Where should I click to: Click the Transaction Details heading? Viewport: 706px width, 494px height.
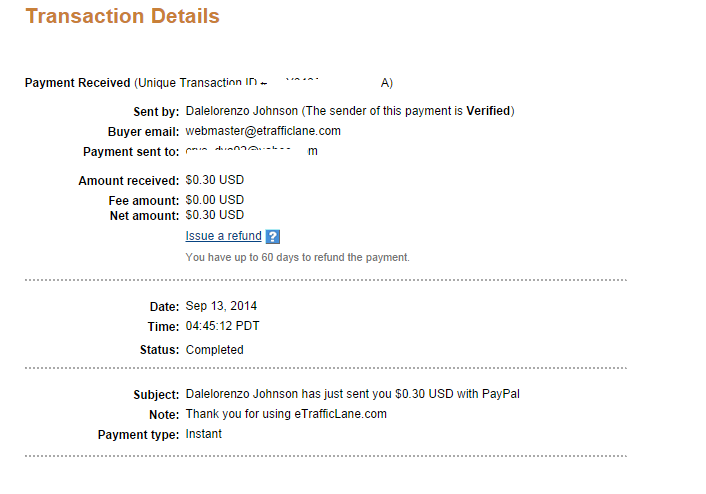coord(122,16)
